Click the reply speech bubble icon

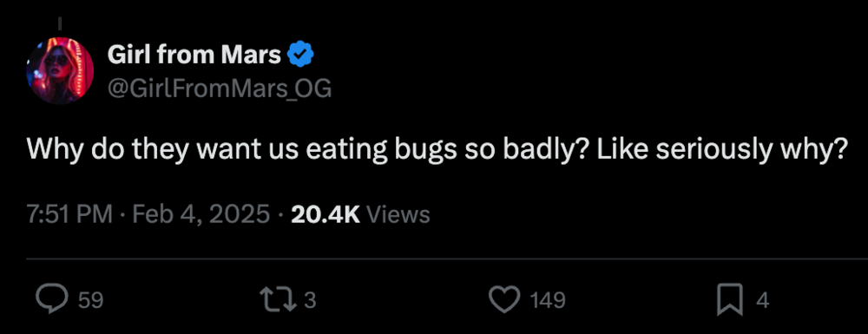[52, 299]
